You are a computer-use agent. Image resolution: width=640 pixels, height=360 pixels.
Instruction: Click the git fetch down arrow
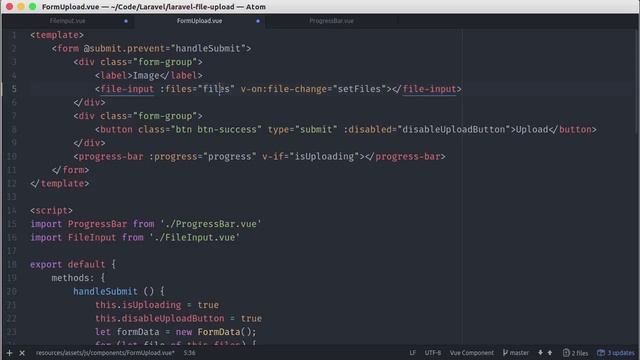[540, 353]
